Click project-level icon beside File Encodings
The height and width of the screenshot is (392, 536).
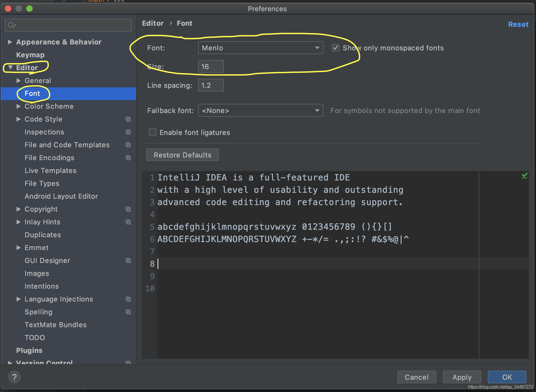pyautogui.click(x=128, y=158)
